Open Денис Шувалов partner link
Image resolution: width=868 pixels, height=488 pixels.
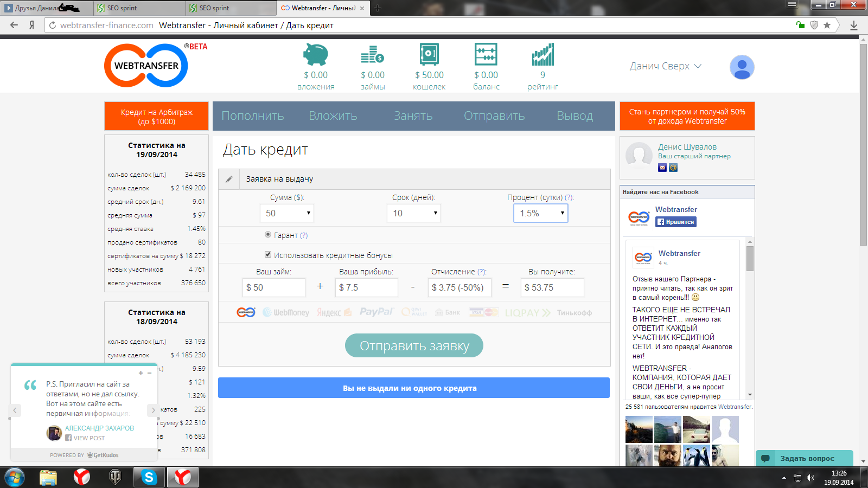pos(687,147)
